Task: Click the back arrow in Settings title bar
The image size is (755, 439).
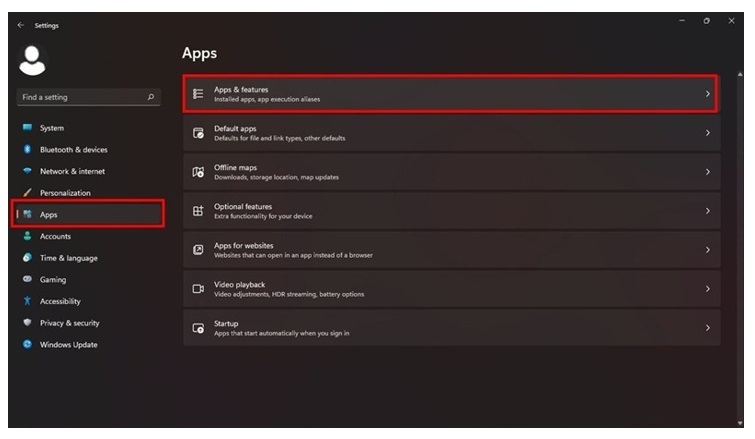Action: pos(21,26)
